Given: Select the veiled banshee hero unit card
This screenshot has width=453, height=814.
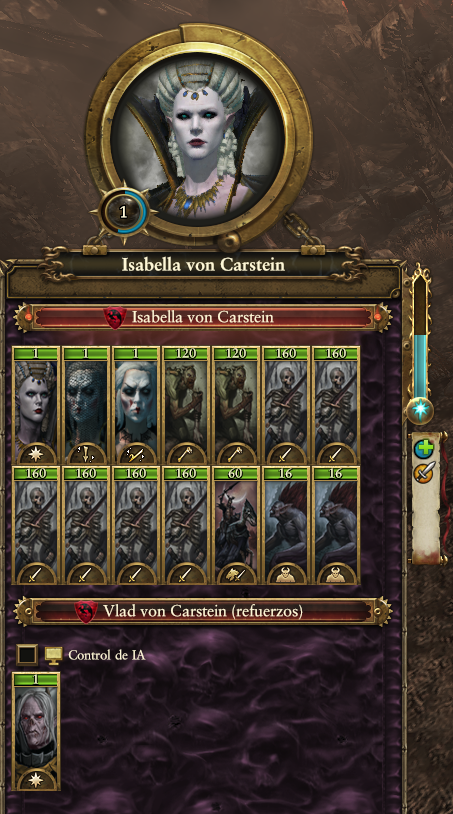Looking at the screenshot, I should [86, 405].
